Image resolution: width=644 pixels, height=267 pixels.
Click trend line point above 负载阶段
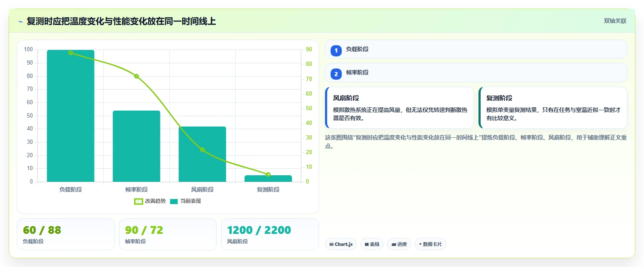71,53
